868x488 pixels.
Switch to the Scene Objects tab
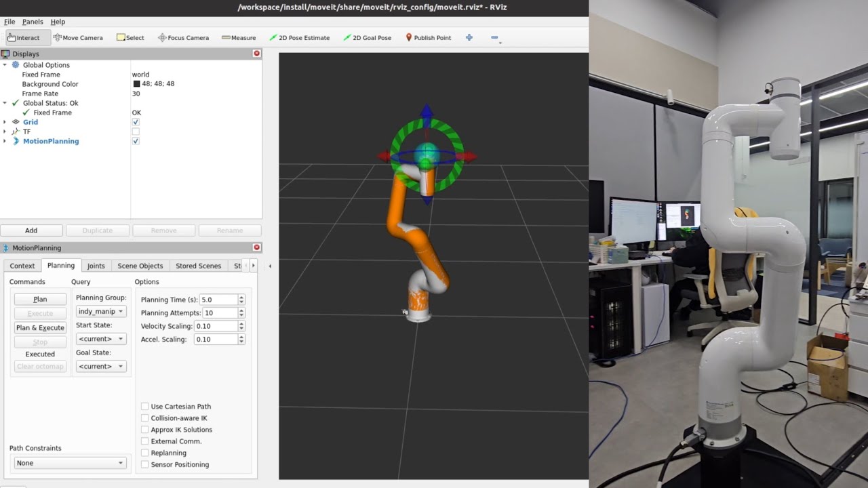point(140,266)
